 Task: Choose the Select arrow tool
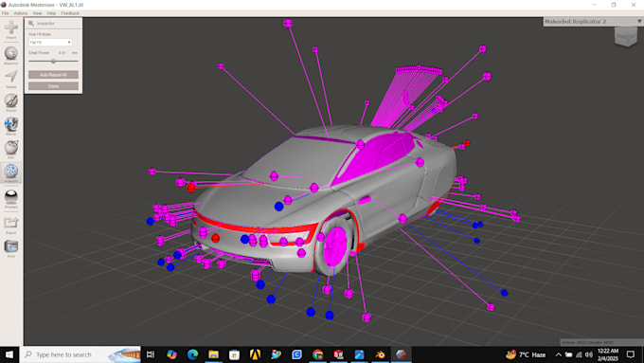pos(11,77)
